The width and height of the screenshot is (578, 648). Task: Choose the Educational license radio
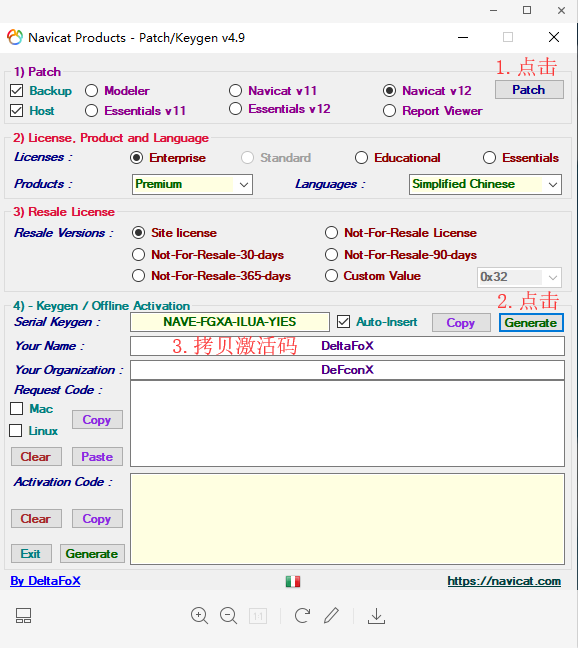361,158
